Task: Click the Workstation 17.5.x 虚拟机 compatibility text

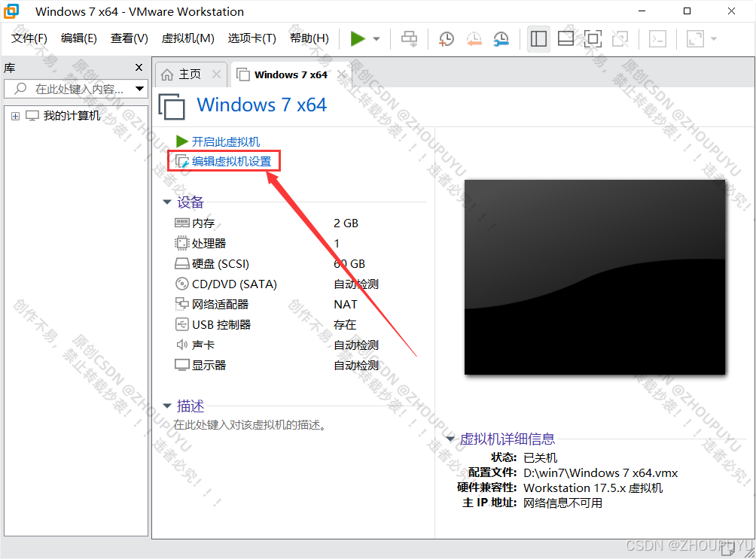Action: (x=593, y=488)
